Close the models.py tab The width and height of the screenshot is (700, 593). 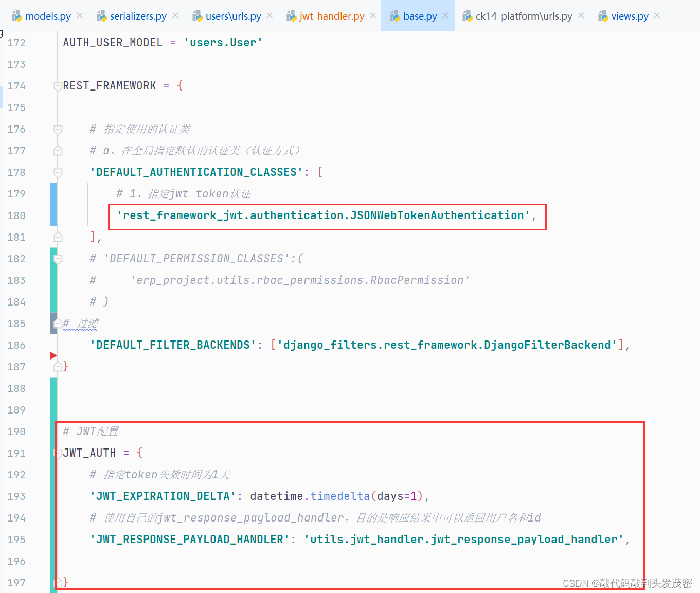click(x=80, y=16)
